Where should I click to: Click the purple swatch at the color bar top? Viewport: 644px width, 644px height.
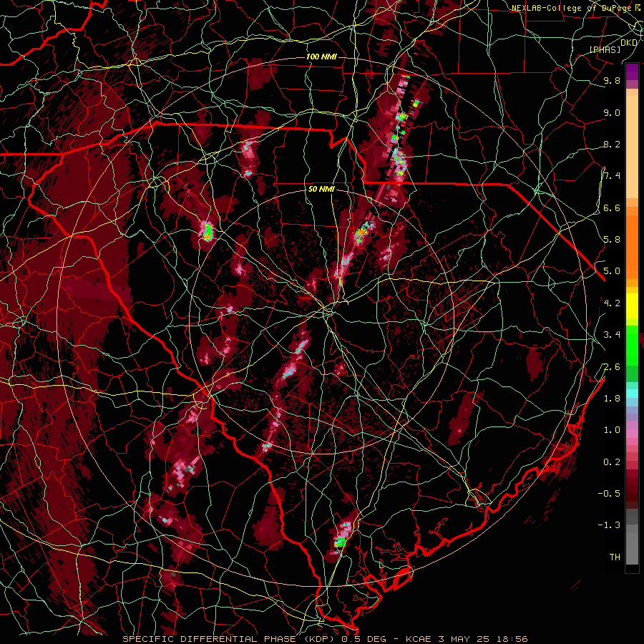click(632, 72)
